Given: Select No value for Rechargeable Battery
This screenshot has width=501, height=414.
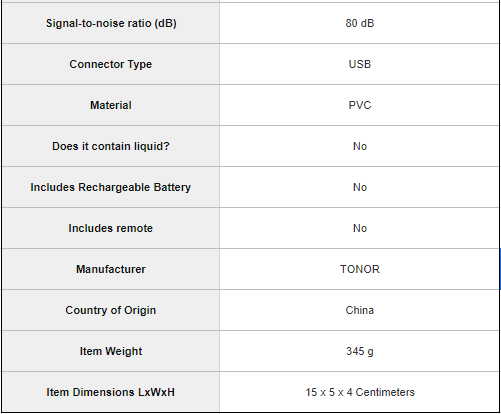Looking at the screenshot, I should pos(360,187).
